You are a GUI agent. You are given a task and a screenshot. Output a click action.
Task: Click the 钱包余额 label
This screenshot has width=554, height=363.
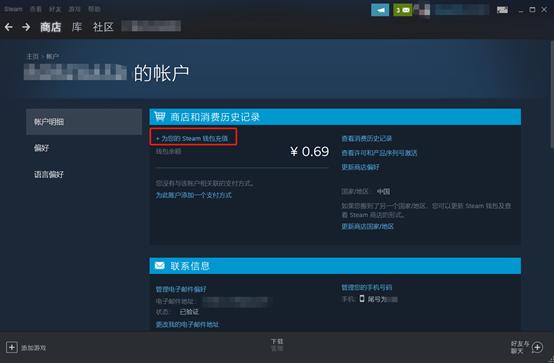pos(169,151)
